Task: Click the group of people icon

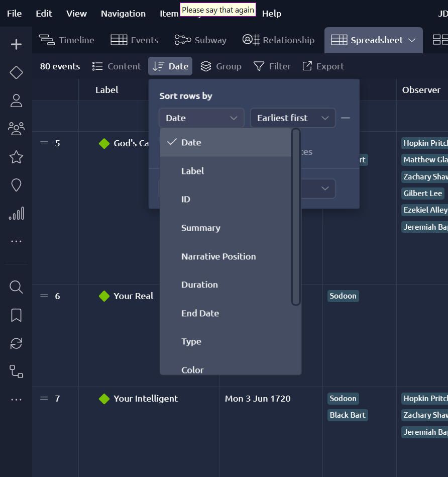Action: [x=16, y=129]
